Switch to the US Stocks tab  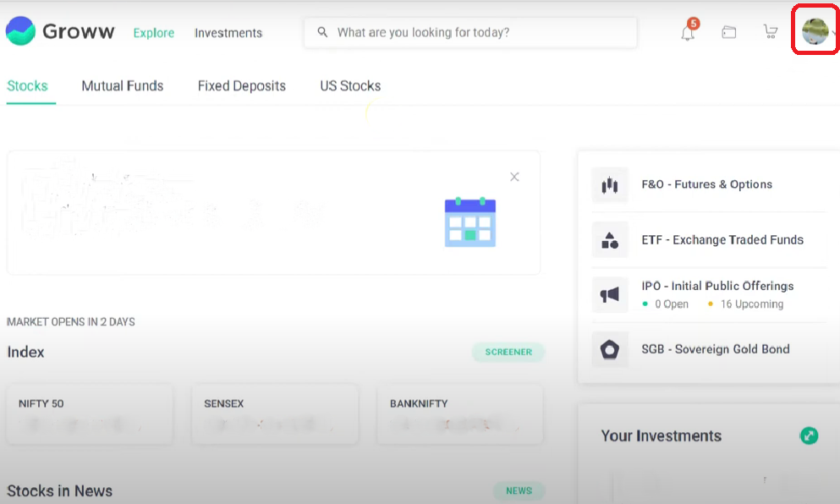[x=350, y=85]
